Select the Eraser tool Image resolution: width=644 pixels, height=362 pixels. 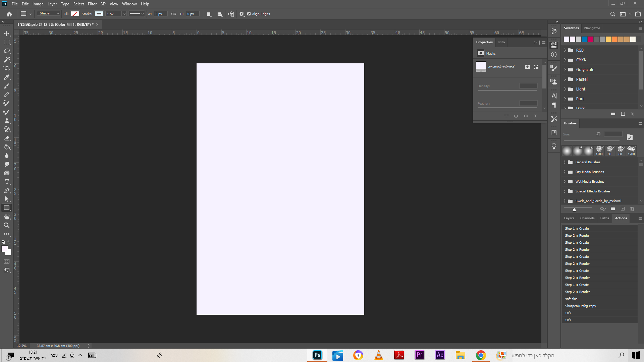click(7, 138)
